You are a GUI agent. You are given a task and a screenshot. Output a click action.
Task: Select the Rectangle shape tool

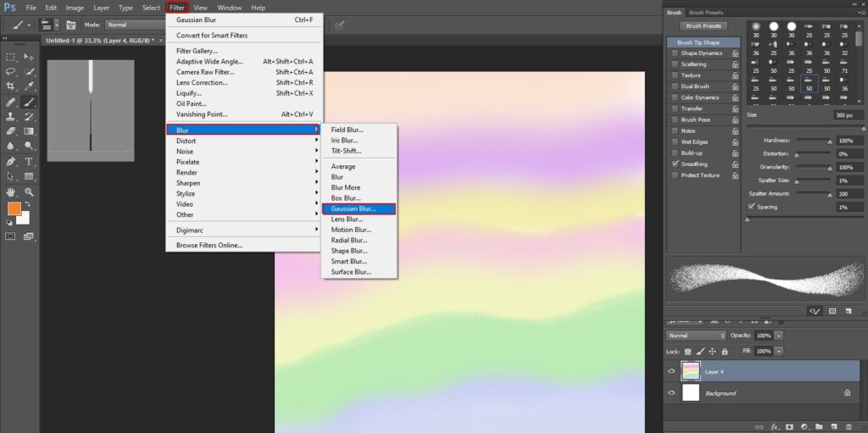29,176
